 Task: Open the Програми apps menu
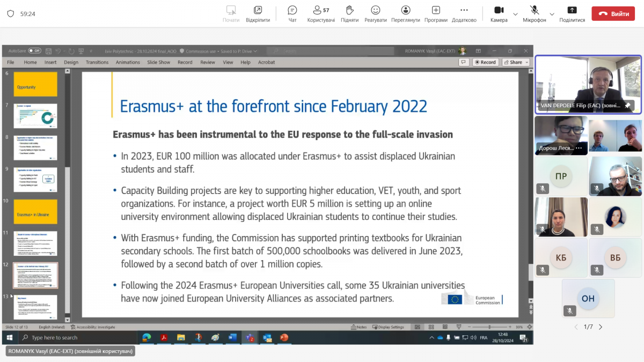click(436, 13)
